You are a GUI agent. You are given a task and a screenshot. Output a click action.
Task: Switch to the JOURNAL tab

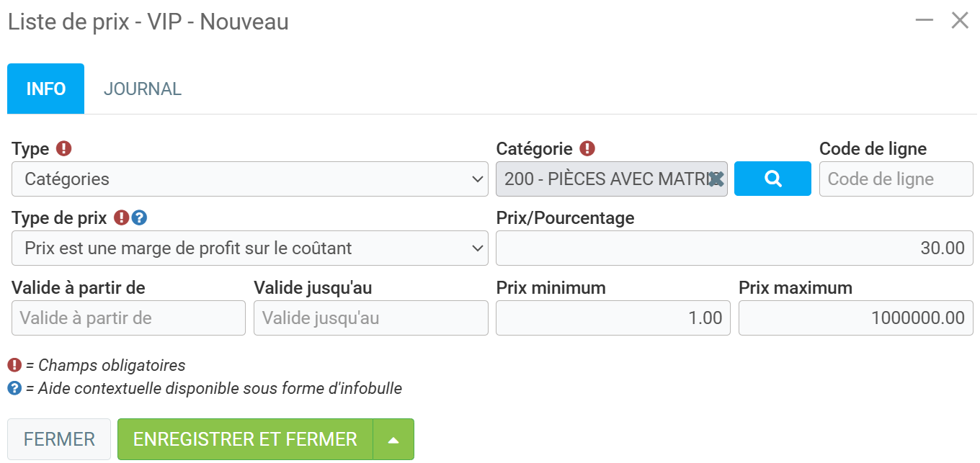click(143, 89)
